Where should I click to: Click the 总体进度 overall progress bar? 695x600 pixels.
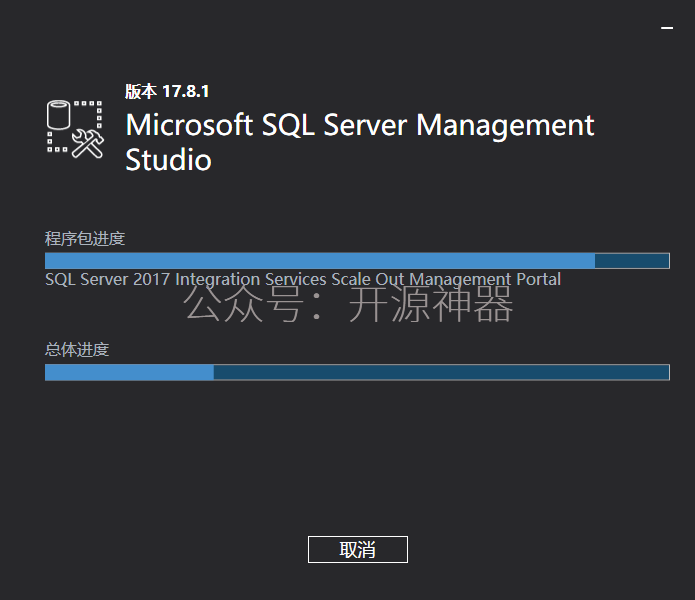click(x=357, y=372)
